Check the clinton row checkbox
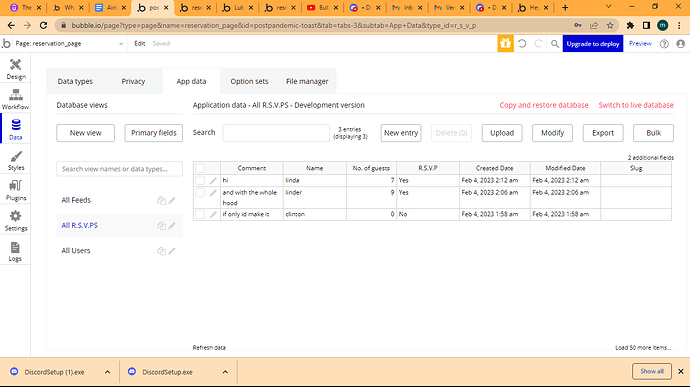The height and width of the screenshot is (387, 690). [200, 214]
